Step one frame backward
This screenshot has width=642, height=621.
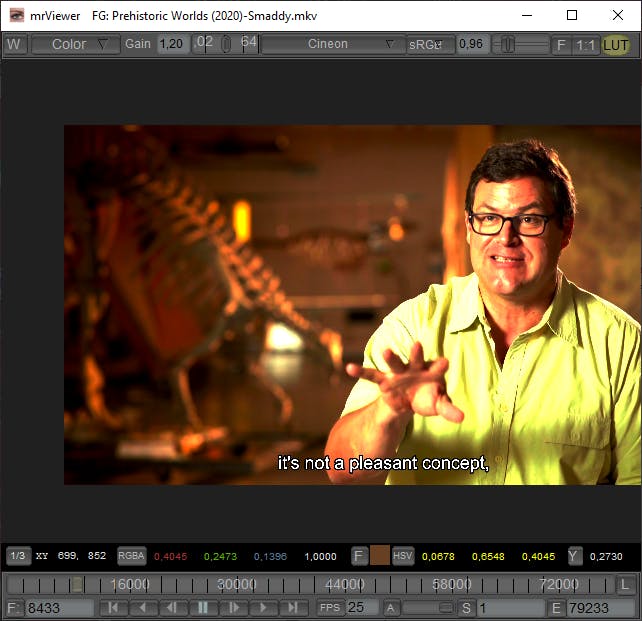click(173, 607)
